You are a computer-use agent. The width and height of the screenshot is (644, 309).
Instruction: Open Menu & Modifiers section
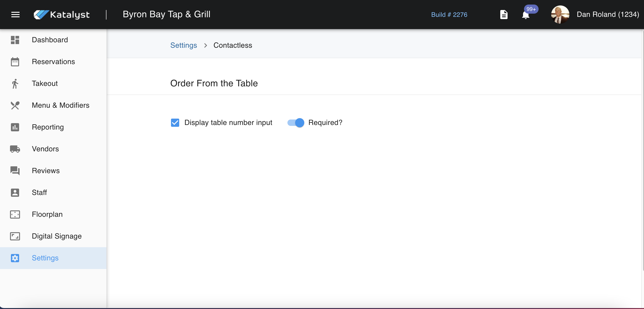point(60,105)
